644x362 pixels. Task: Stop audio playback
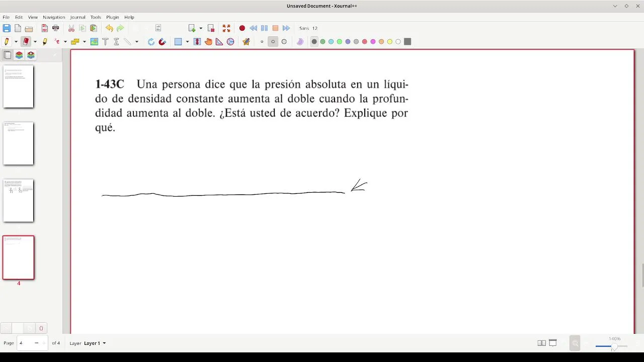(x=275, y=28)
